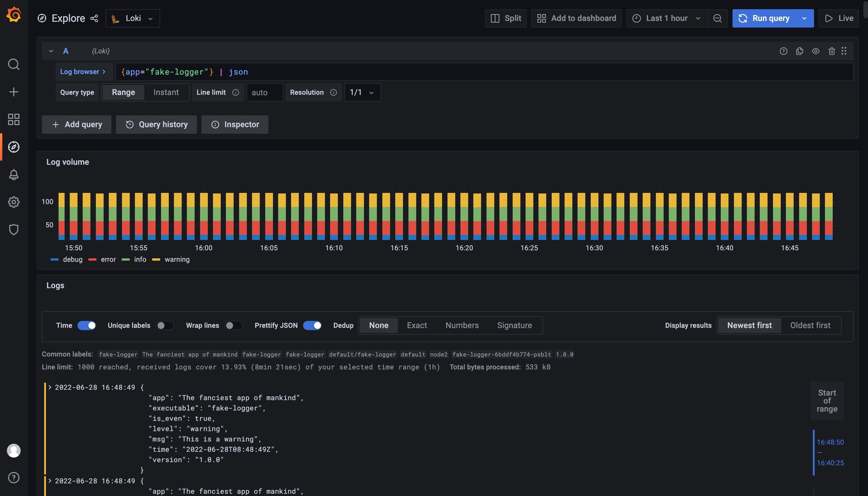The width and height of the screenshot is (868, 496).
Task: Set Dedup to None
Action: click(x=379, y=325)
